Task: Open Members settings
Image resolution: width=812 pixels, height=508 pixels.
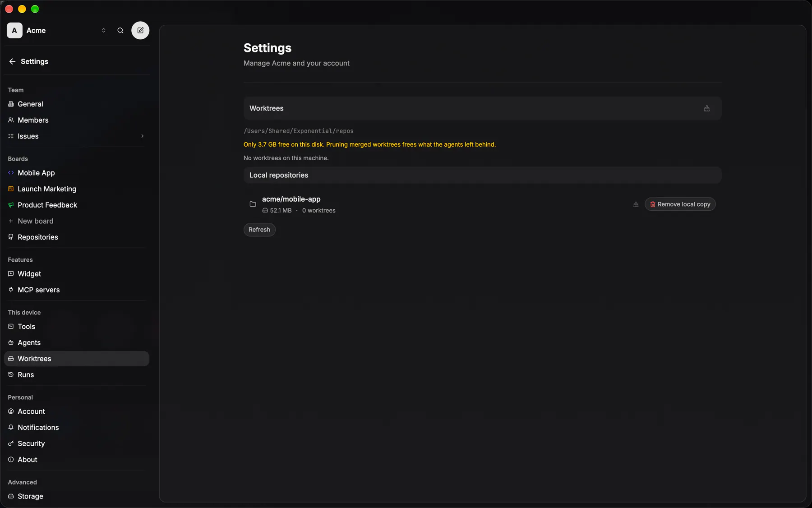Action: coord(76,120)
